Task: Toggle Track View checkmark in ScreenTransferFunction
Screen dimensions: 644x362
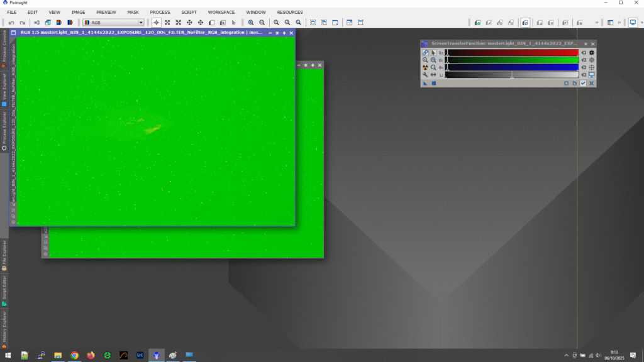Action: [x=583, y=83]
